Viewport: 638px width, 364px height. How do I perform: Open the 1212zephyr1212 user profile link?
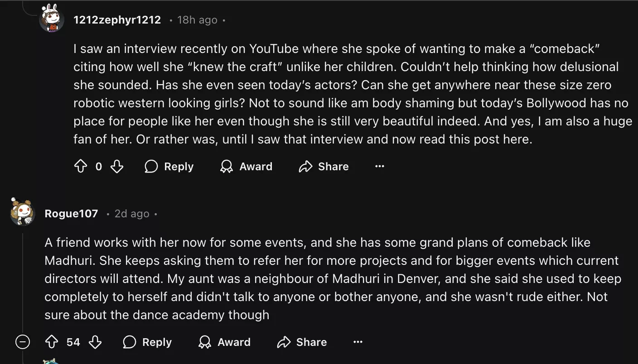[x=117, y=20]
